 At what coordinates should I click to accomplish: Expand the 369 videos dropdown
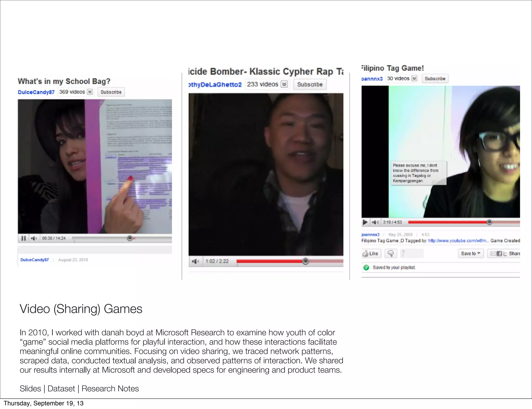pyautogui.click(x=90, y=92)
